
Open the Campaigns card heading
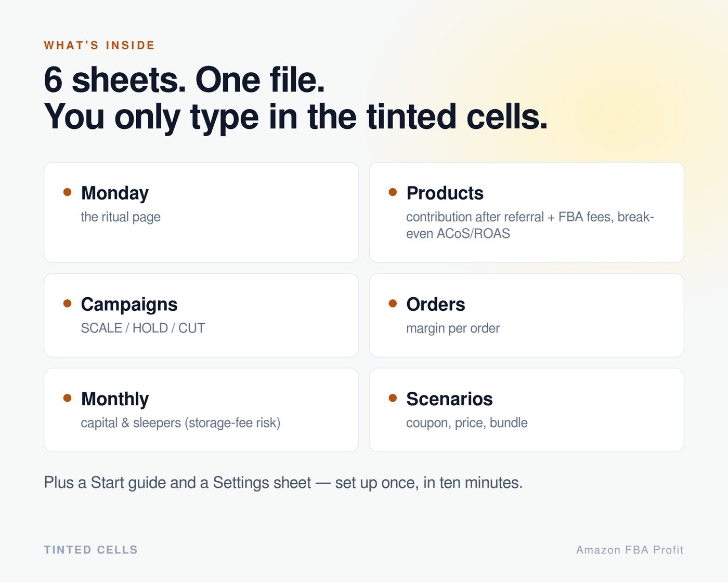click(x=129, y=305)
